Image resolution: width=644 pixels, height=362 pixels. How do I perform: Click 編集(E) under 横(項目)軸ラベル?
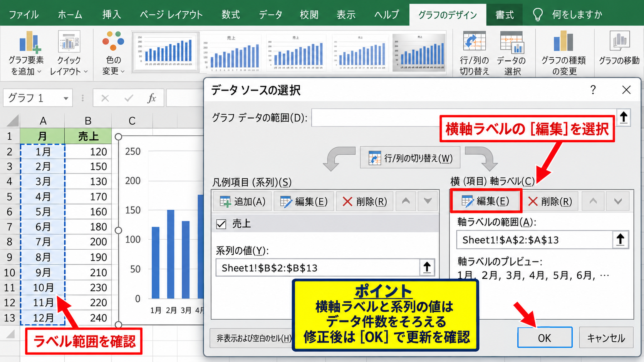point(485,201)
